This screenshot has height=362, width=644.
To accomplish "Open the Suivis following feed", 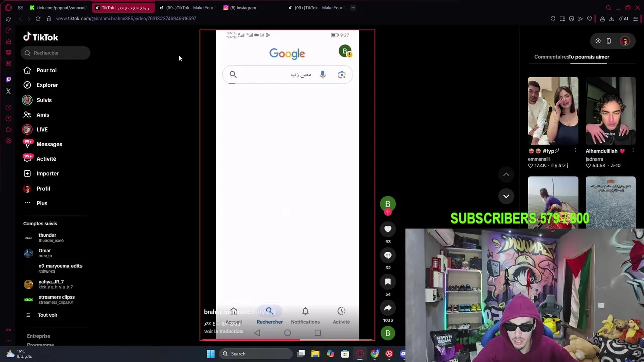I will click(38, 100).
